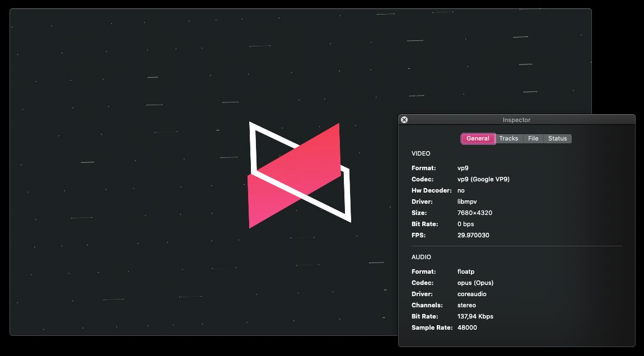Click the sample rate value 48000
The image size is (644, 356).
tap(467, 327)
